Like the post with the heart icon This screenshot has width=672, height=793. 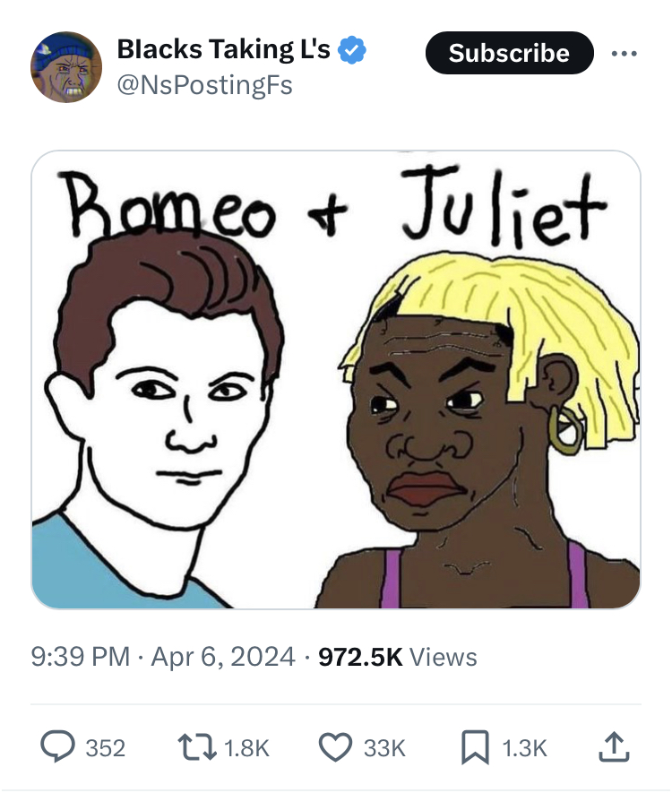336,747
